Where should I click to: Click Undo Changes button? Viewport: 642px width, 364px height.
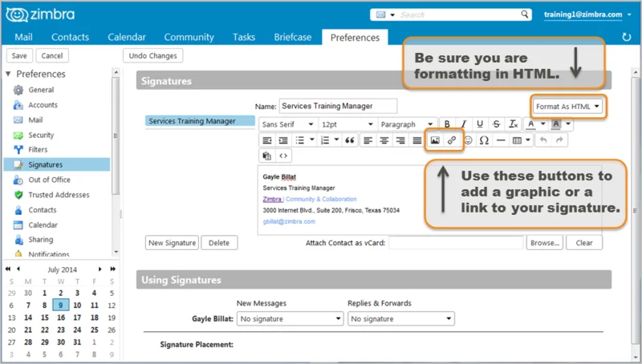pos(152,55)
